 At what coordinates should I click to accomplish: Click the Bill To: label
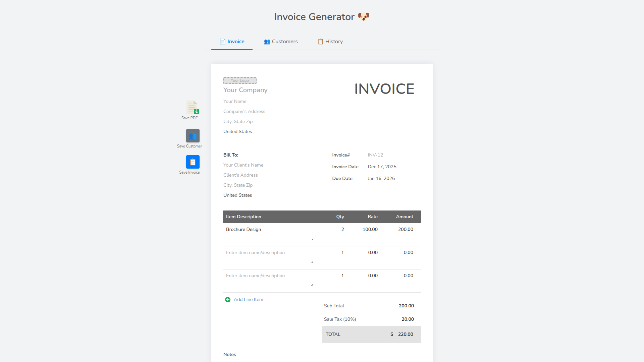(231, 155)
